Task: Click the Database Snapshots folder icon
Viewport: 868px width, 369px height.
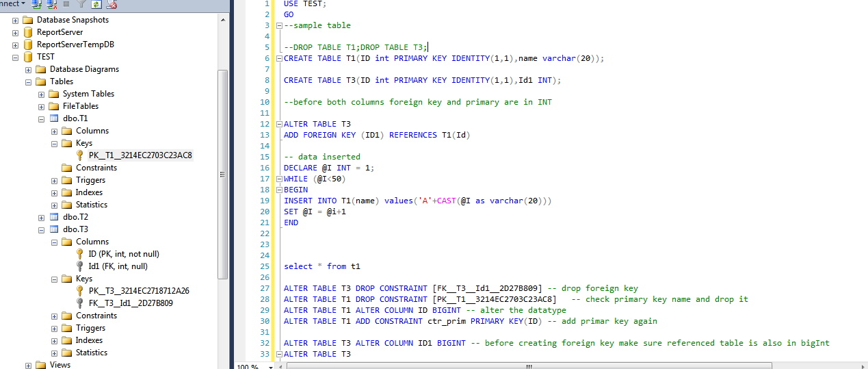Action: click(28, 20)
